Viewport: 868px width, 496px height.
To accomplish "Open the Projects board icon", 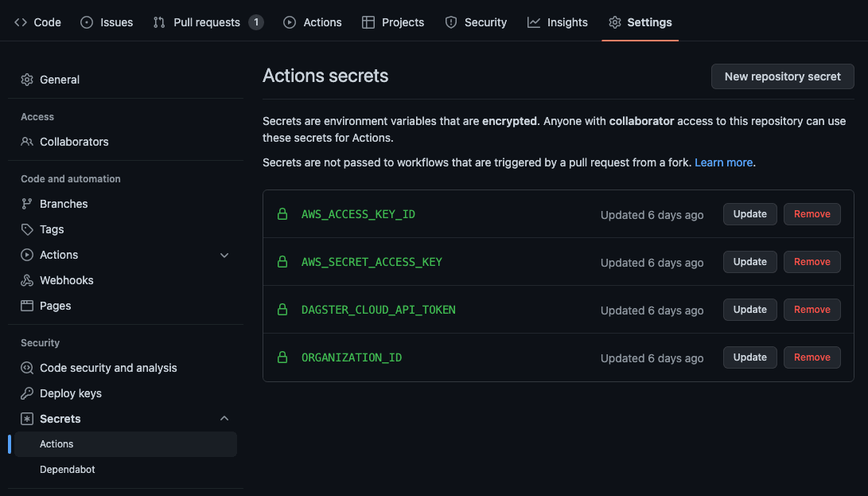I will (x=368, y=22).
